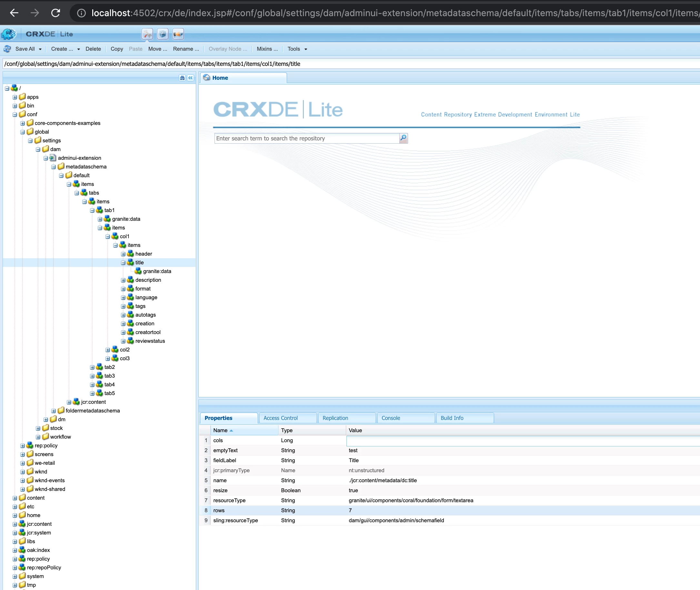Switch to the Access Control tab
The width and height of the screenshot is (700, 590).
280,418
